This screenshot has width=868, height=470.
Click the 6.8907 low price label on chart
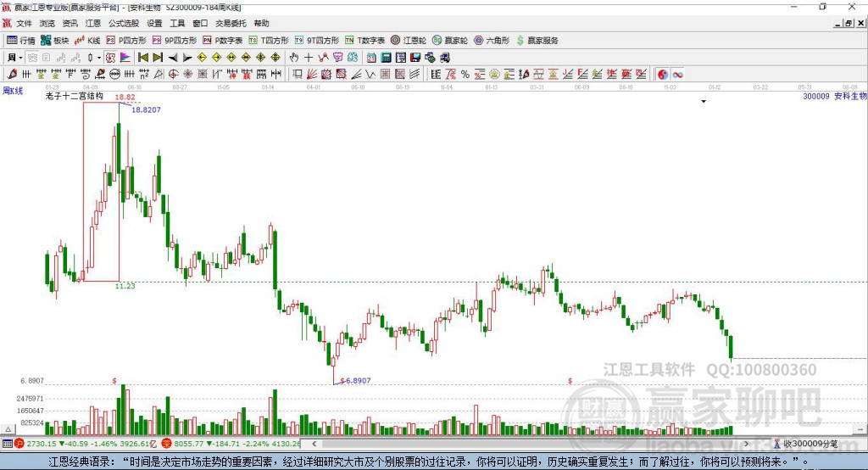click(359, 380)
